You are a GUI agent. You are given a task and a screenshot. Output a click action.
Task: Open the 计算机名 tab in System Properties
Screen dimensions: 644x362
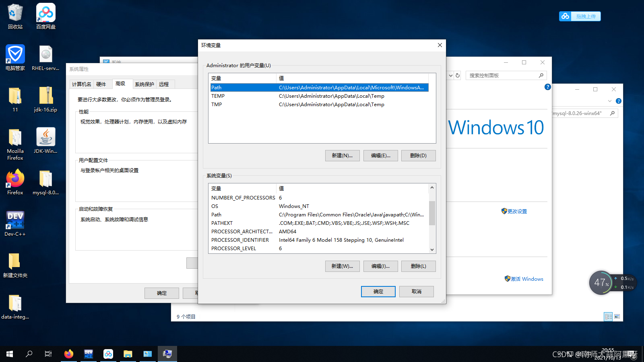82,84
